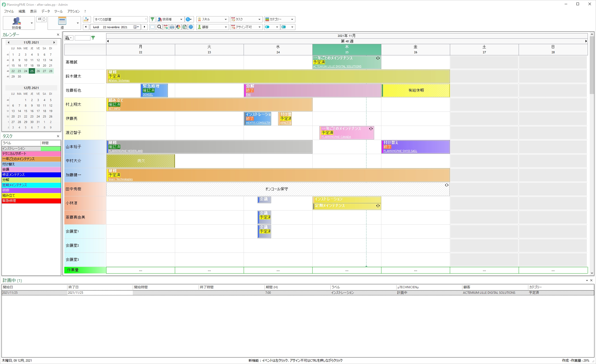Open the ツール menu

click(58, 11)
